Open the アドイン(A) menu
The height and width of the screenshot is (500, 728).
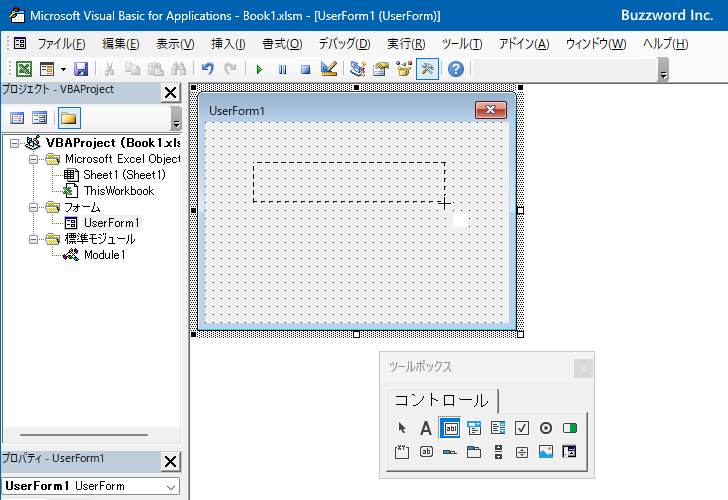[x=524, y=44]
